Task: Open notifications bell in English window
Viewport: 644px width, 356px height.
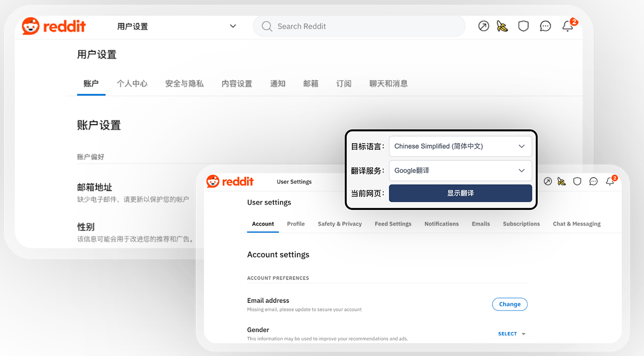Action: click(610, 182)
